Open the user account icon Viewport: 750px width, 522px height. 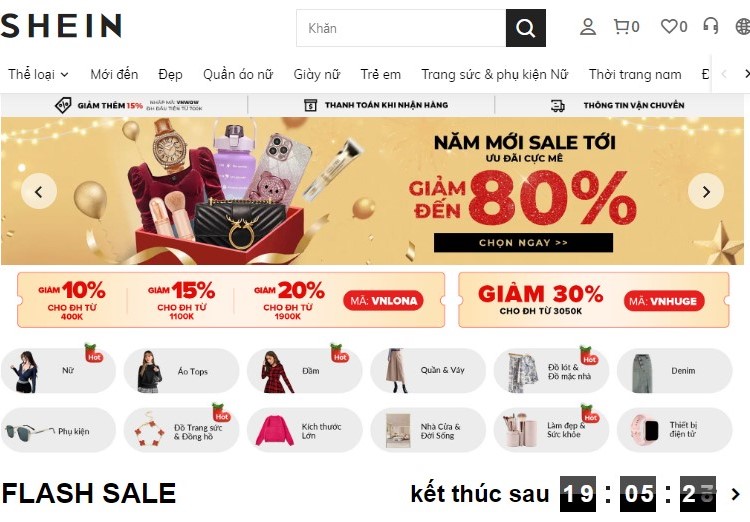[x=588, y=27]
